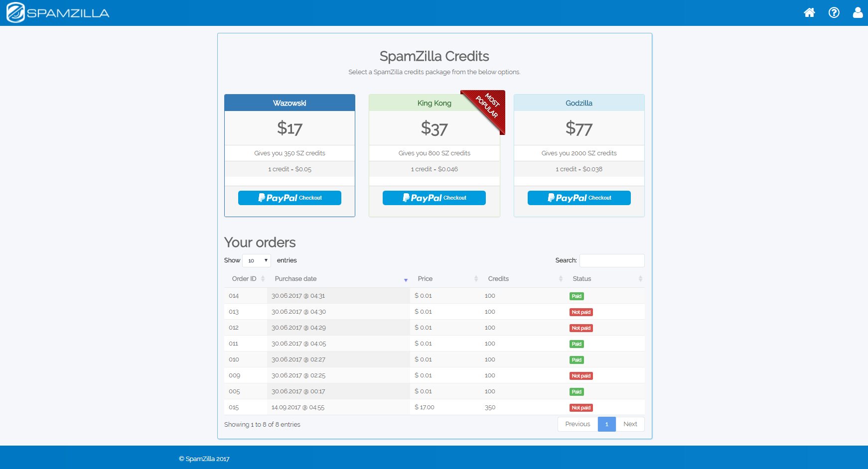Image resolution: width=868 pixels, height=469 pixels.
Task: Click '1 credit - $0.05' text
Action: click(289, 169)
